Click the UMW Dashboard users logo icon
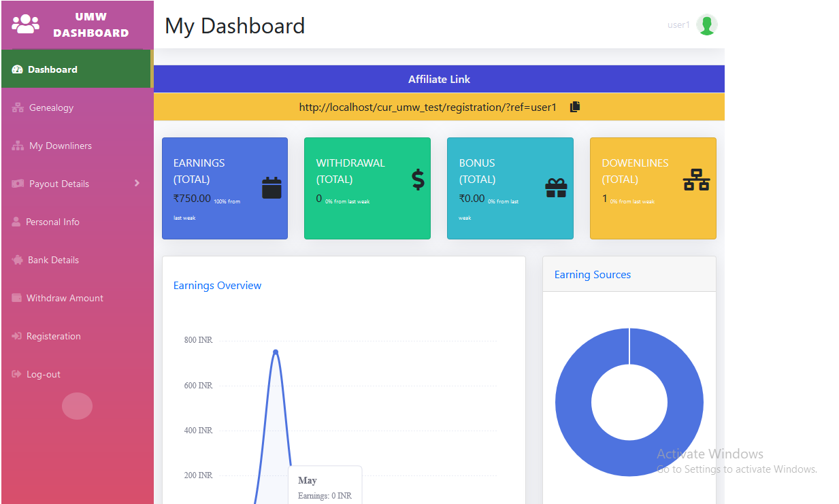Screen dimensions: 839x504 26,24
